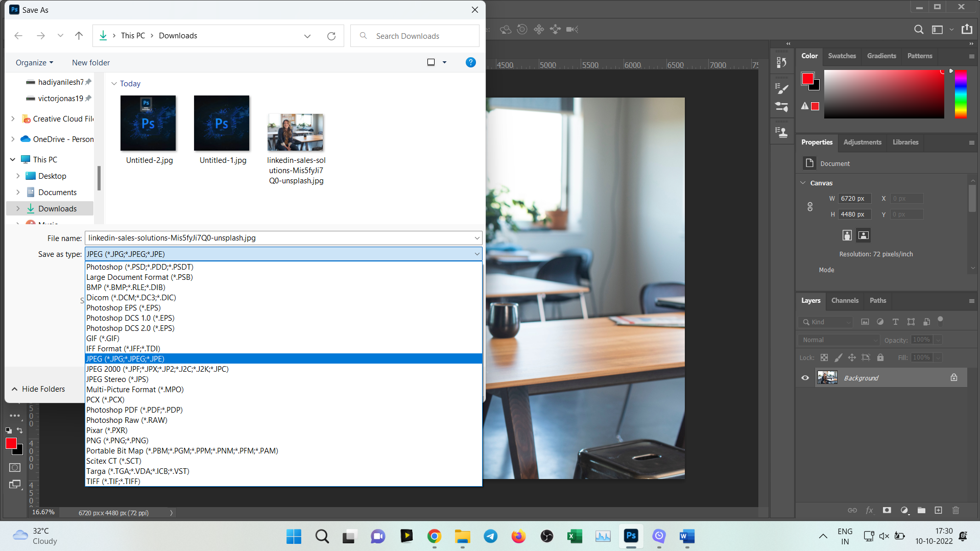Screen dimensions: 980x551
Task: Click Hide Folders button
Action: [38, 389]
